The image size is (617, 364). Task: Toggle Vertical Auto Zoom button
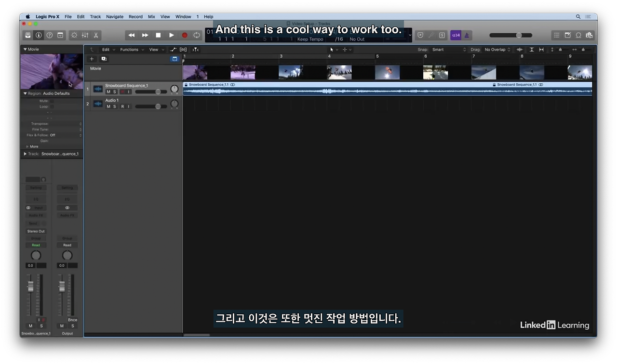[532, 50]
